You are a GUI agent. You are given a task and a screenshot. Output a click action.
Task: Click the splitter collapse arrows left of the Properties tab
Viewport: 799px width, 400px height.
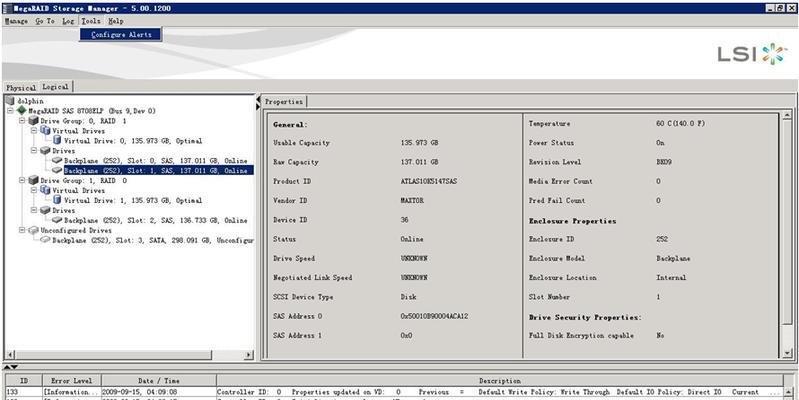click(258, 101)
